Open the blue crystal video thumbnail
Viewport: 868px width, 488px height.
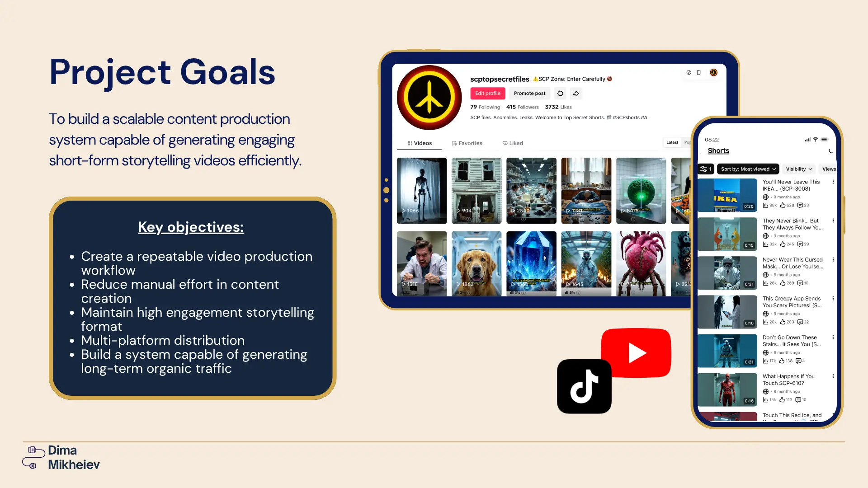pos(531,264)
